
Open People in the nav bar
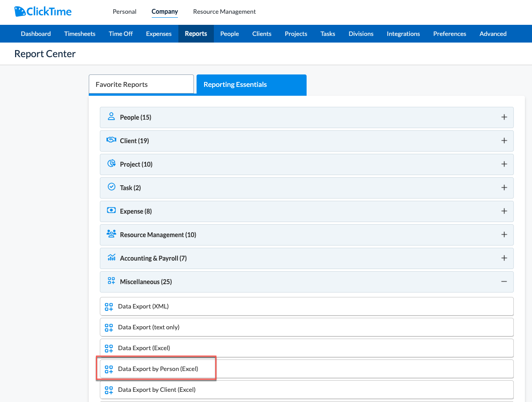point(229,34)
